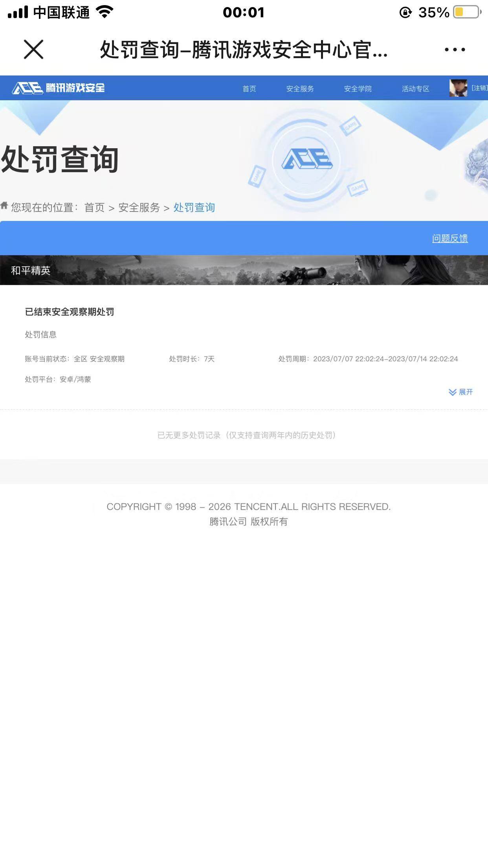Click 首页 in the breadcrumb trail
The height and width of the screenshot is (868, 488).
tap(94, 208)
